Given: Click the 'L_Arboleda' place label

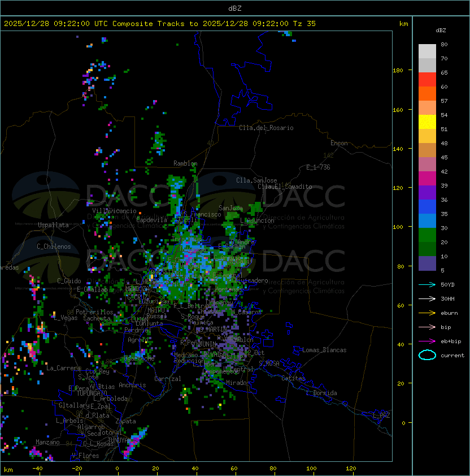Looking at the screenshot, I should tap(111, 399).
